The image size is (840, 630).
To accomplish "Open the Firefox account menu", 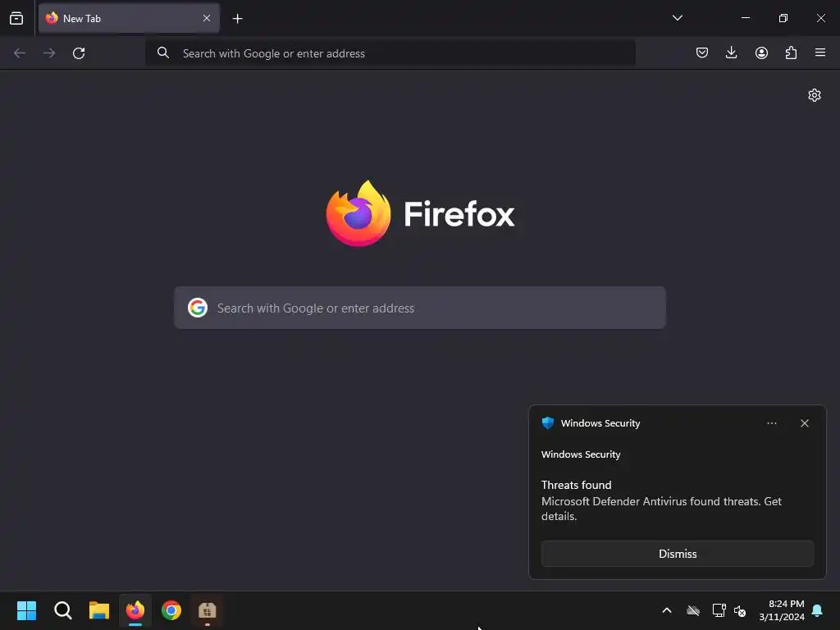I will [x=761, y=52].
